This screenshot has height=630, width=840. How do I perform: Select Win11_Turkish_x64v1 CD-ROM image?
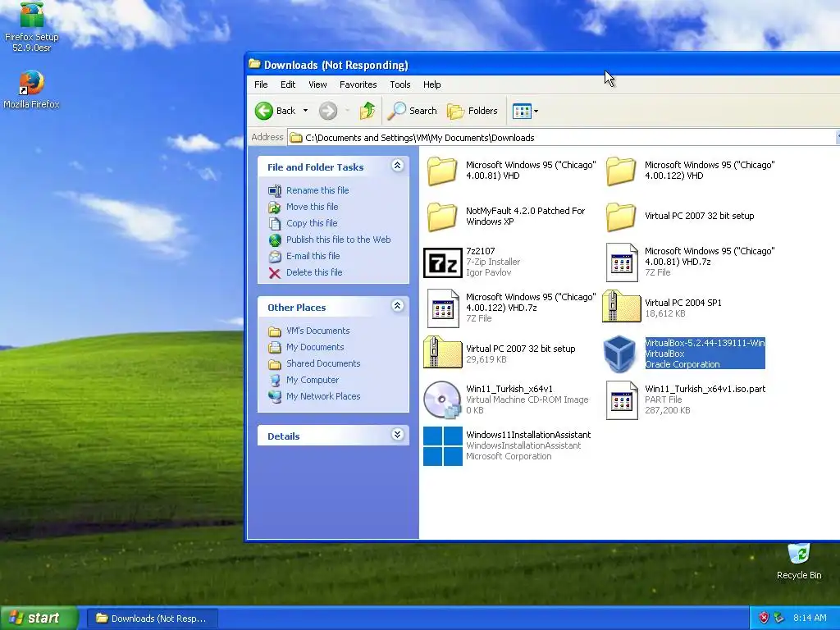(505, 400)
